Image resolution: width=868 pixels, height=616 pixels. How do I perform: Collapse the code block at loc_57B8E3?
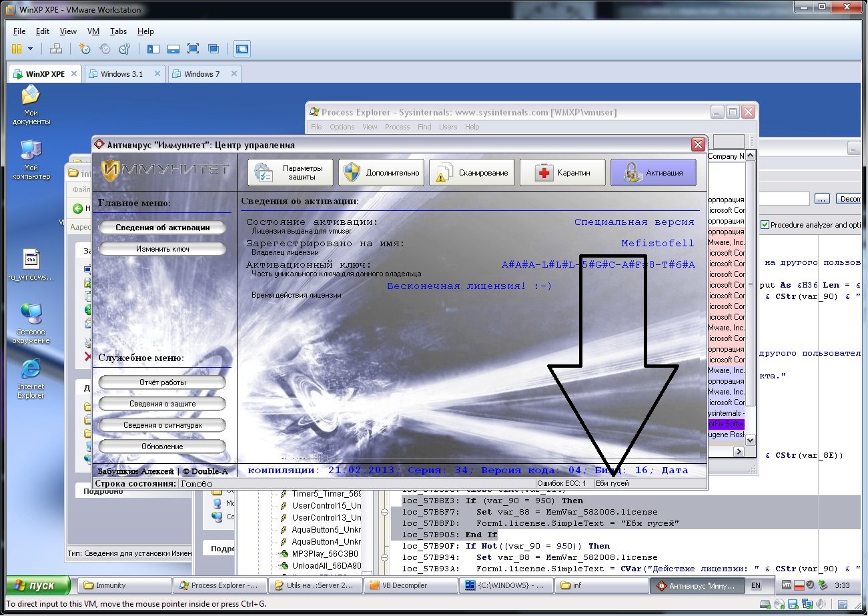(x=384, y=512)
